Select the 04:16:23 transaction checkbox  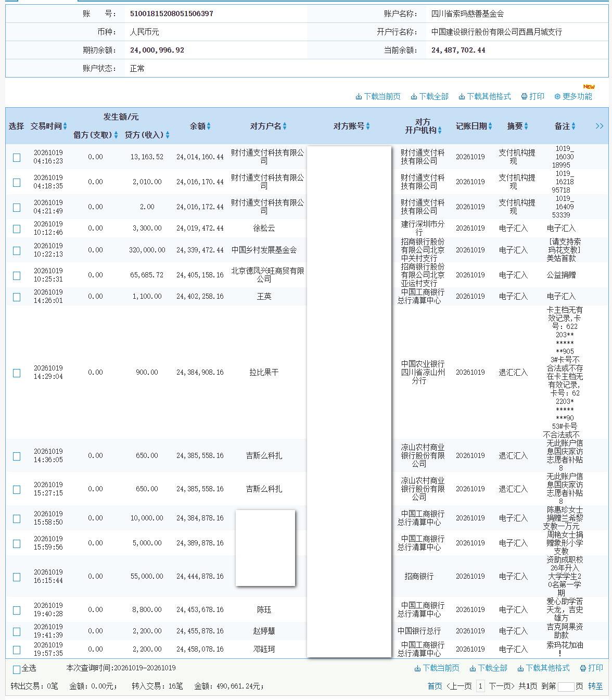coord(17,157)
